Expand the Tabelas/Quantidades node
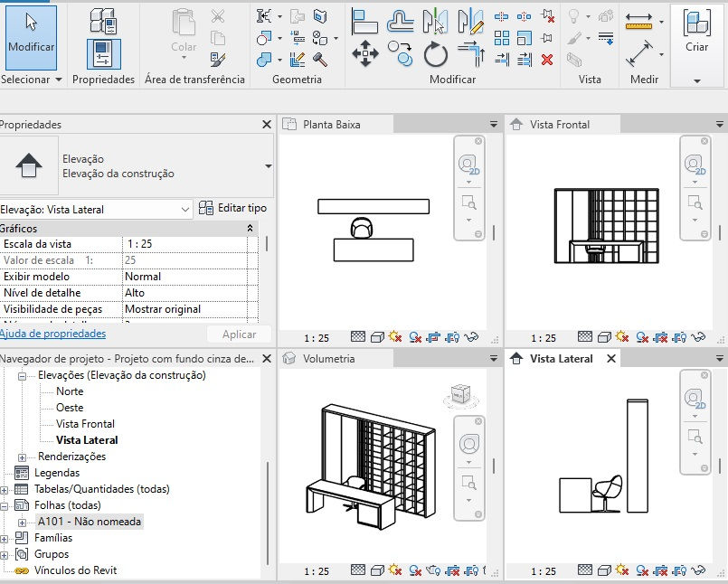Image resolution: width=728 pixels, height=584 pixels. 4,490
